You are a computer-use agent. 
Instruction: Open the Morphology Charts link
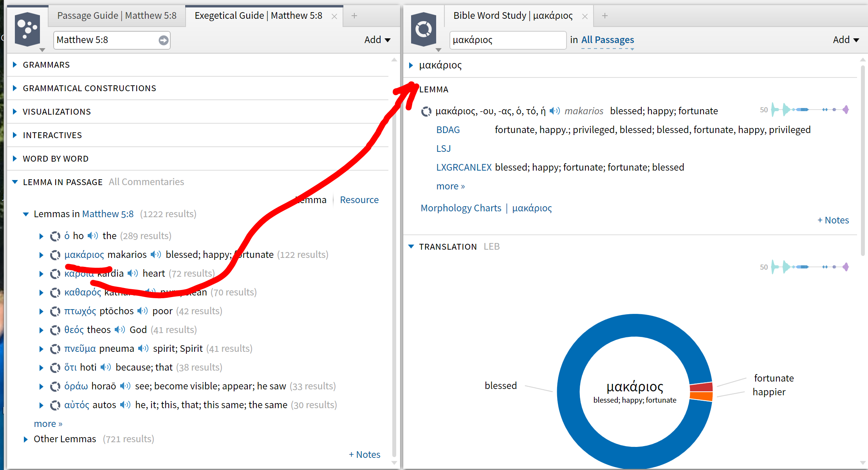point(461,208)
